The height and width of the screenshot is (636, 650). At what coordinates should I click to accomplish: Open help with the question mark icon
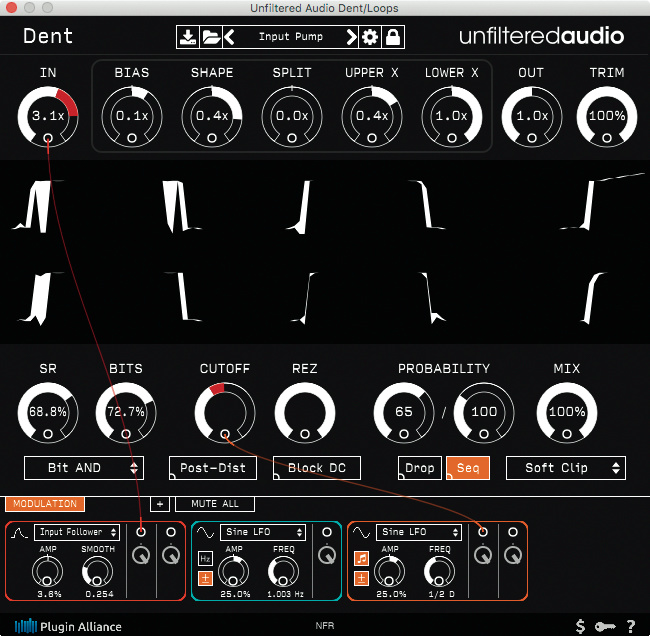(631, 626)
